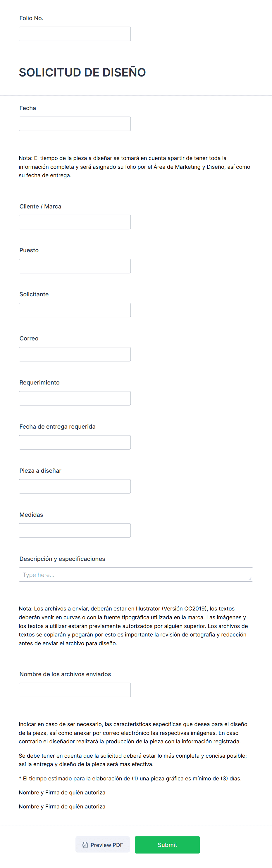This screenshot has width=272, height=868.
Task: Click the SOLICITUD DE DISEÑO heading
Action: [82, 72]
